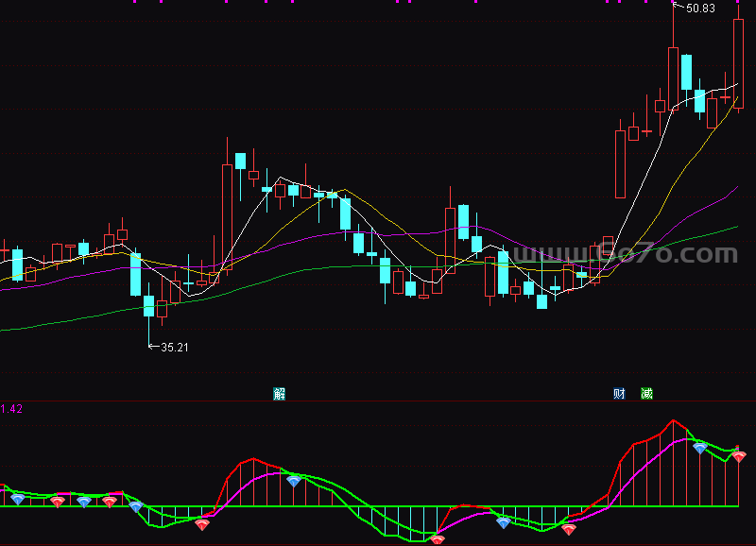Click the 解 event marker icon
Image resolution: width=756 pixels, height=546 pixels.
pos(279,393)
